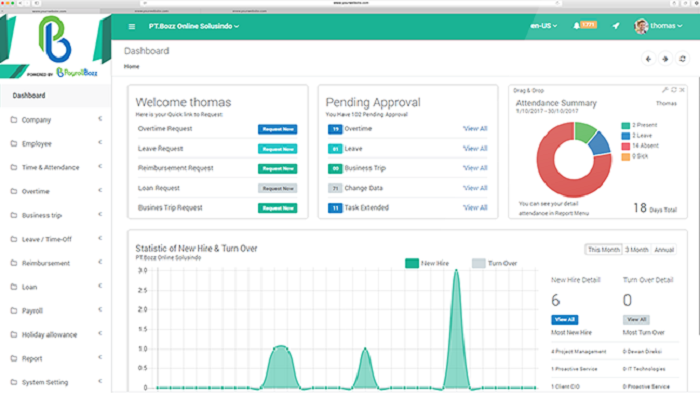View All pending Business Trip approvals
Viewport: 700px width, 393px height.
tap(475, 168)
